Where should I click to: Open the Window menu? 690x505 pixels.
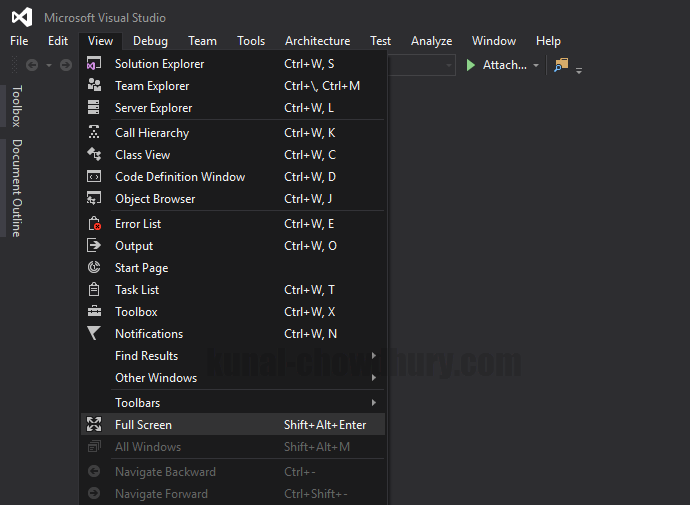(x=494, y=41)
